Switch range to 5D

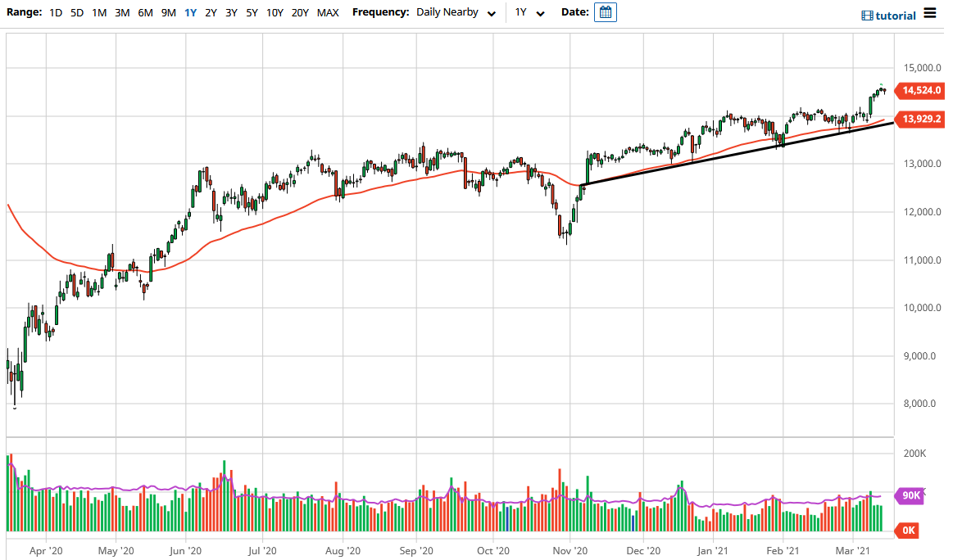(x=76, y=12)
